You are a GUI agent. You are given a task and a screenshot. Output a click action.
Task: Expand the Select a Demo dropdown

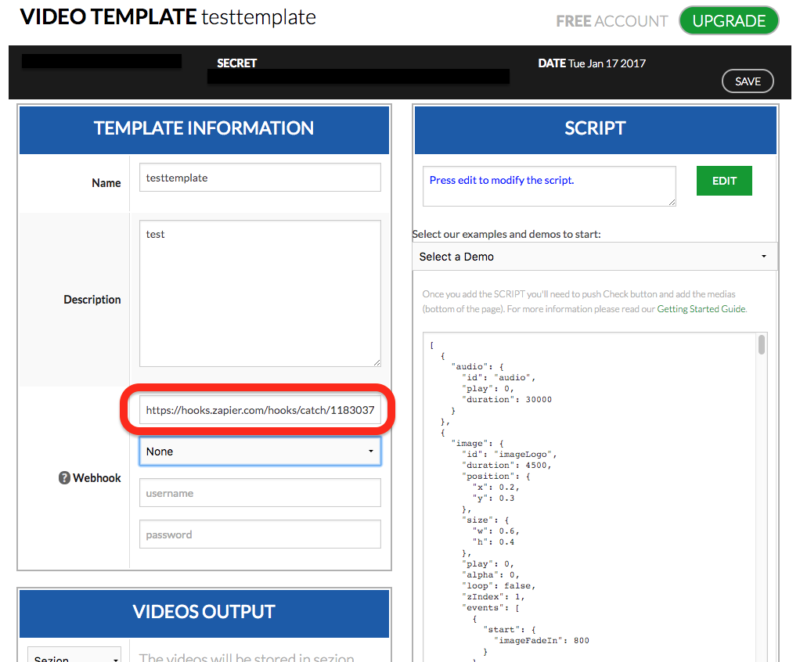click(594, 257)
